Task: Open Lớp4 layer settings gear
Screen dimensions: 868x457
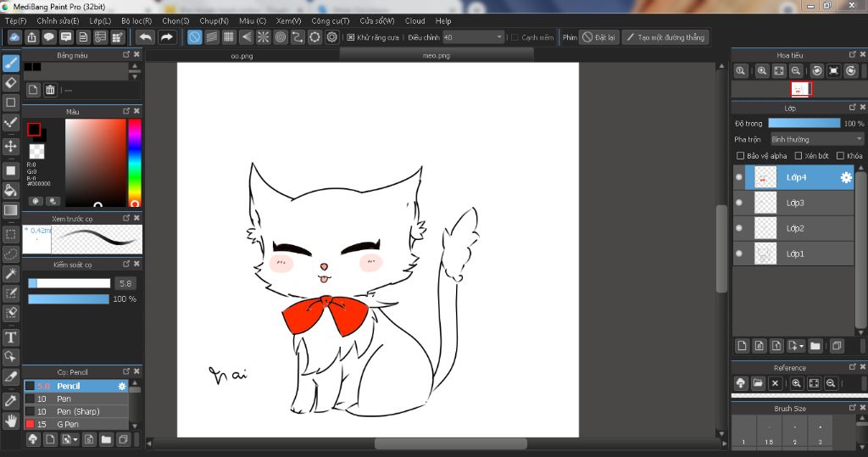Action: [x=846, y=178]
